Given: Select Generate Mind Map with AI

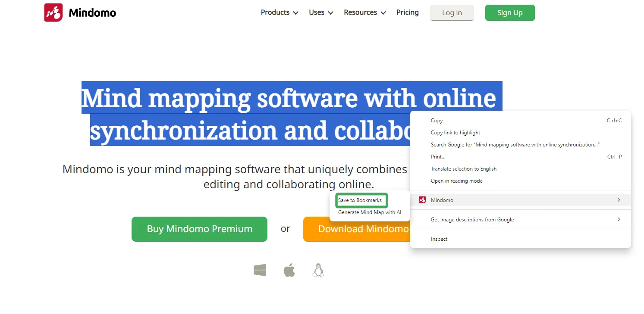Looking at the screenshot, I should tap(370, 212).
